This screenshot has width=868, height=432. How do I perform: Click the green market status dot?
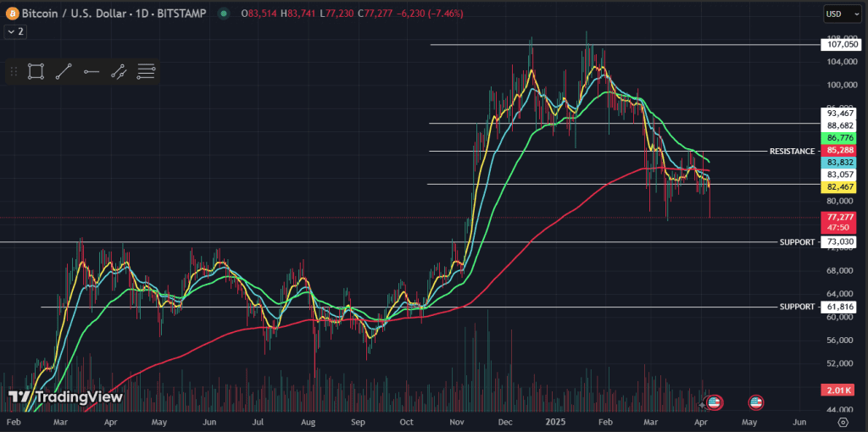click(223, 14)
